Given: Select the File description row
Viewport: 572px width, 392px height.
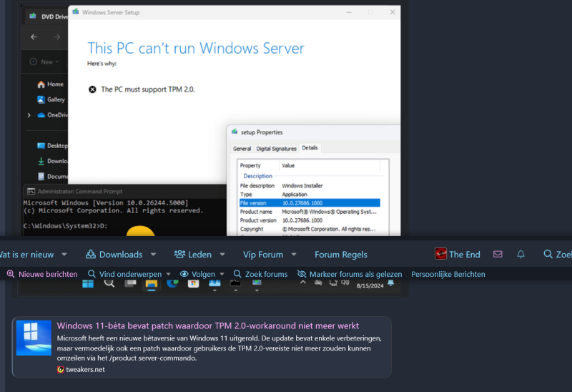Looking at the screenshot, I should pos(310,186).
